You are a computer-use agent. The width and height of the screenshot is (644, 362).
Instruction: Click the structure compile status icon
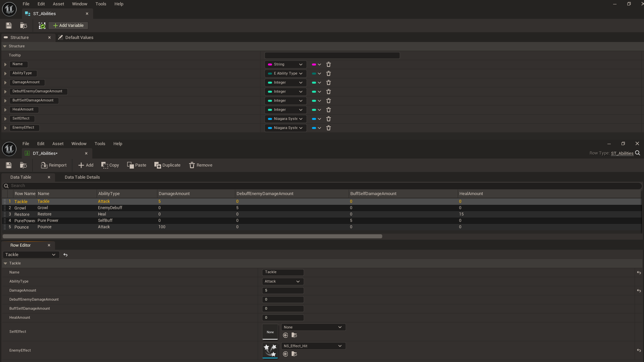click(42, 25)
